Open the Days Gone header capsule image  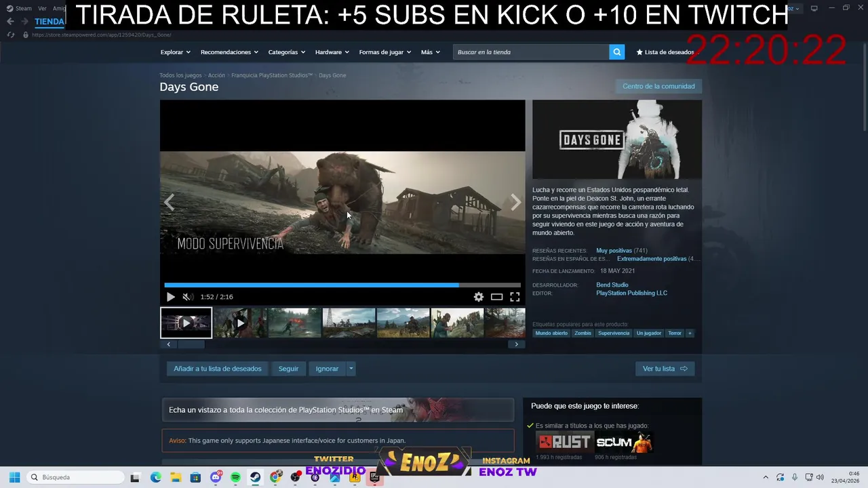tap(617, 140)
